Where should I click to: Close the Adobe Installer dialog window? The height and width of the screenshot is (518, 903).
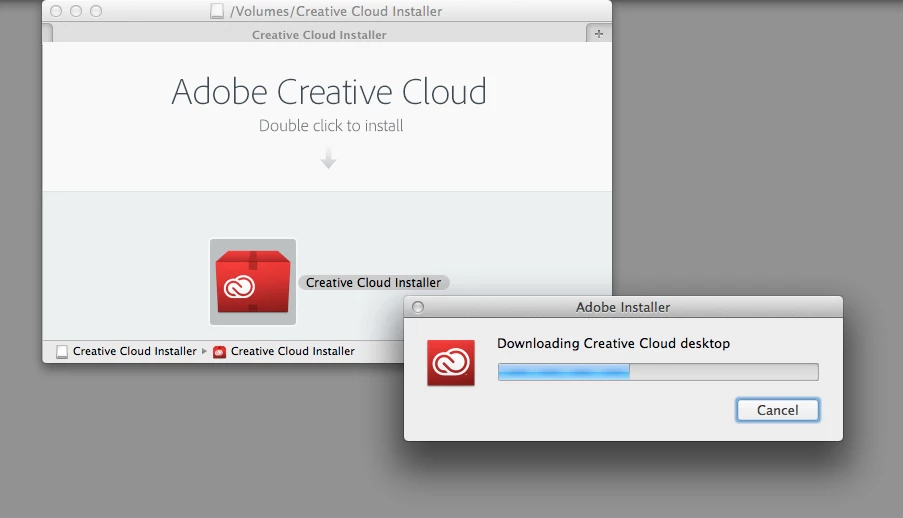[x=418, y=307]
